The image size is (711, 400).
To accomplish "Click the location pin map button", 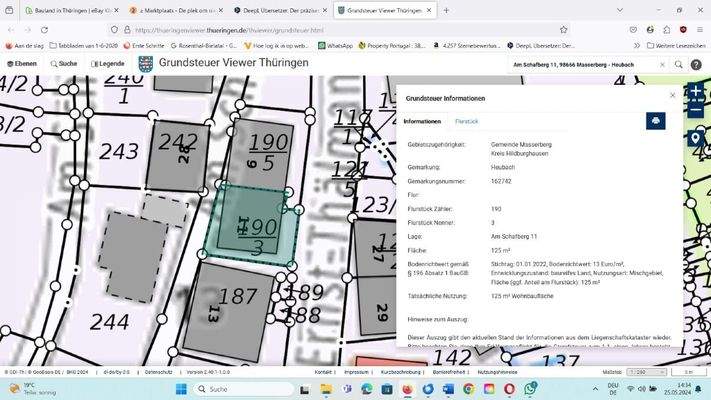I will coord(697,138).
